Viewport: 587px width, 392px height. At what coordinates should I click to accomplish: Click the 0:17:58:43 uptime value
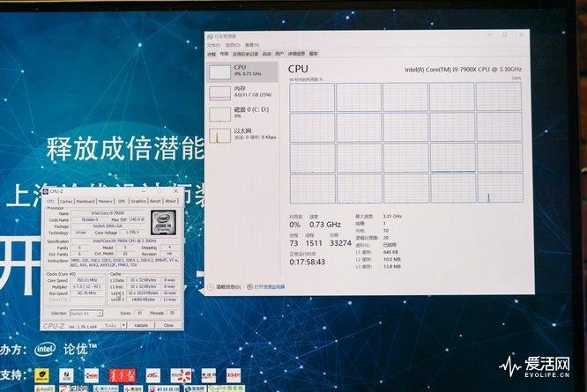308,262
